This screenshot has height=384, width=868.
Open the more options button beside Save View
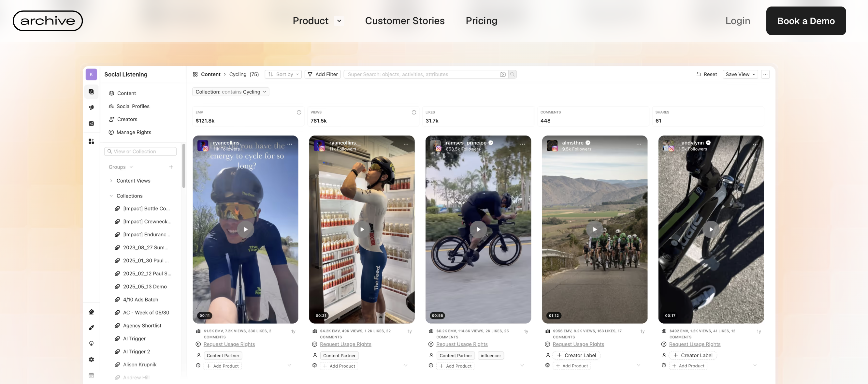765,74
